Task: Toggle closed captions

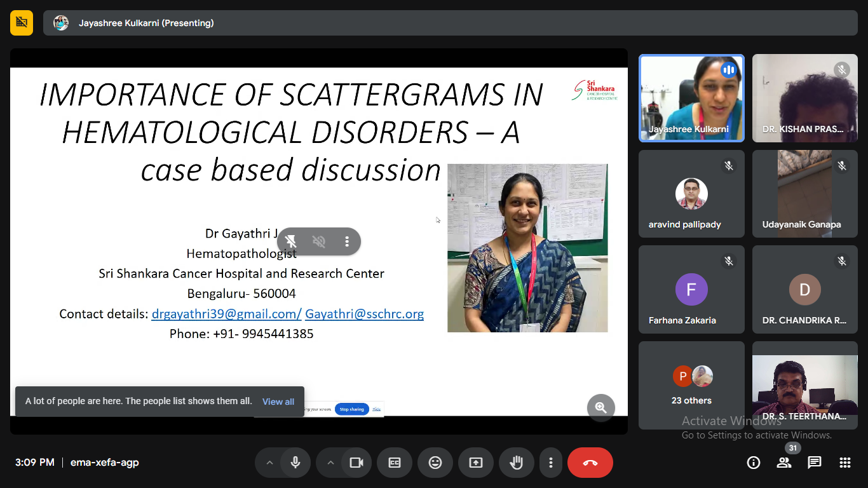Action: point(395,463)
